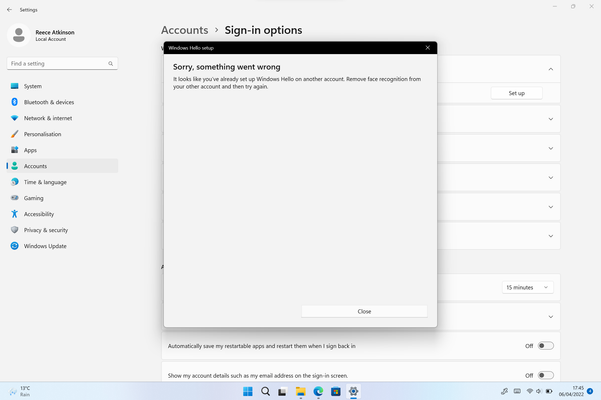Open Gaming settings

tap(62, 198)
